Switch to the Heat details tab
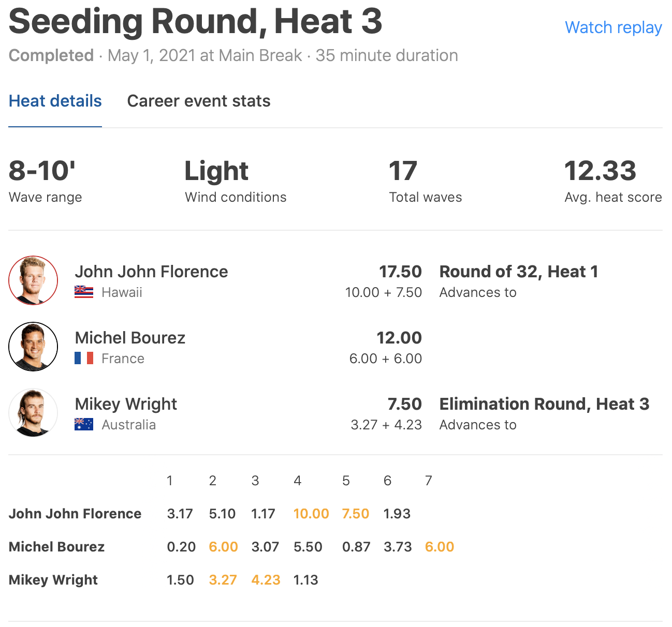The height and width of the screenshot is (627, 672). (55, 101)
